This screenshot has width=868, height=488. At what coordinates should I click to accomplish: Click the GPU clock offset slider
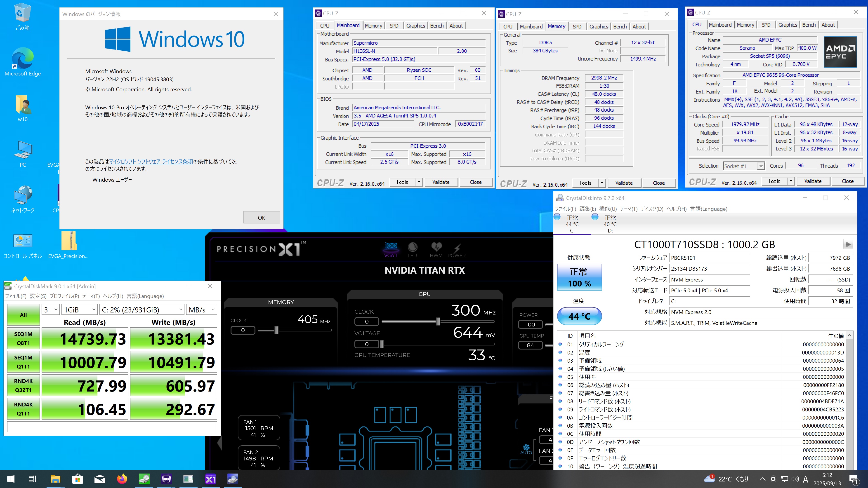click(x=438, y=322)
